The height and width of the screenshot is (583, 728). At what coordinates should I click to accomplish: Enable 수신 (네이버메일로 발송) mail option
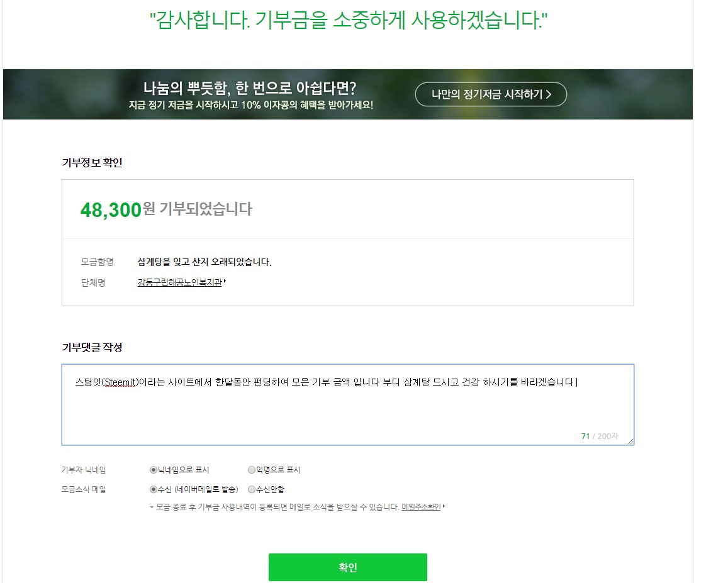coord(152,489)
